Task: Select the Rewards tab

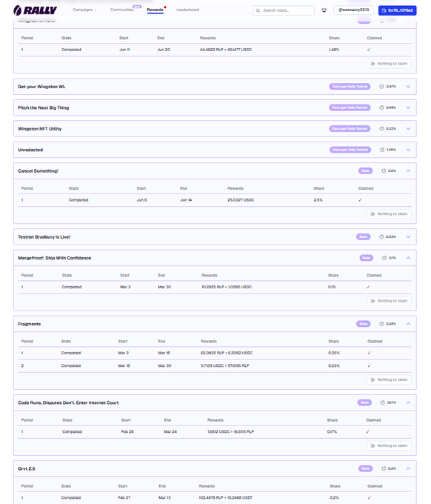Action: (x=155, y=10)
